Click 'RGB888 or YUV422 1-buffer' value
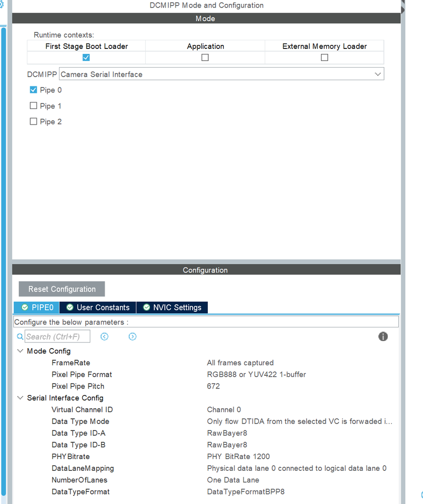 pyautogui.click(x=257, y=374)
